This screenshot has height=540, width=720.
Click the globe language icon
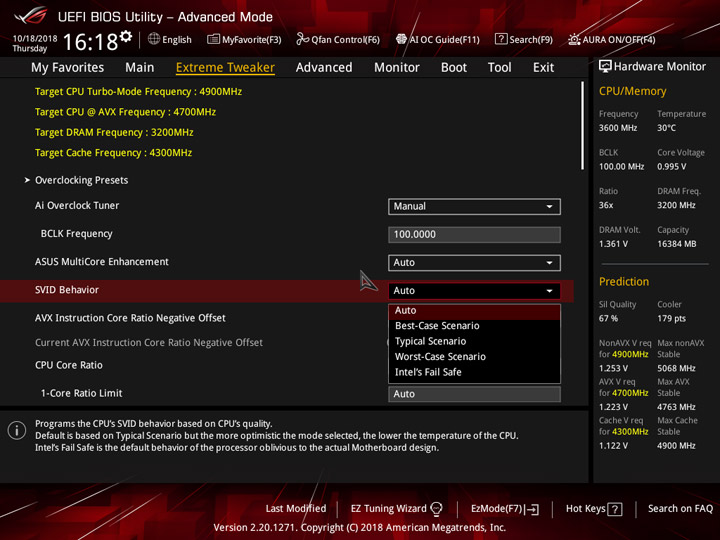click(154, 39)
